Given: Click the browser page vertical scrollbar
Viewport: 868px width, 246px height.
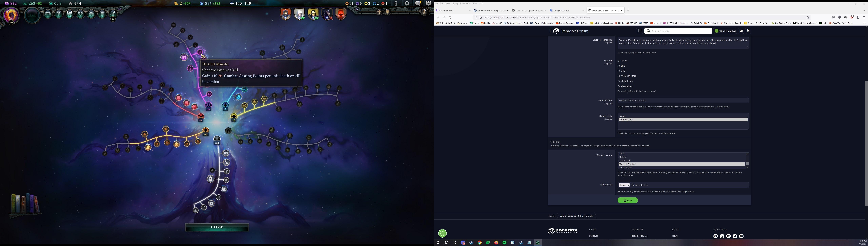Looking at the screenshot, I should (866, 143).
